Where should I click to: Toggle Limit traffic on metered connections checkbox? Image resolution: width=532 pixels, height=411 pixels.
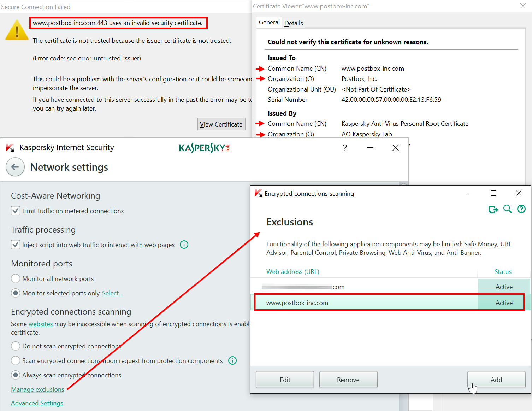16,211
